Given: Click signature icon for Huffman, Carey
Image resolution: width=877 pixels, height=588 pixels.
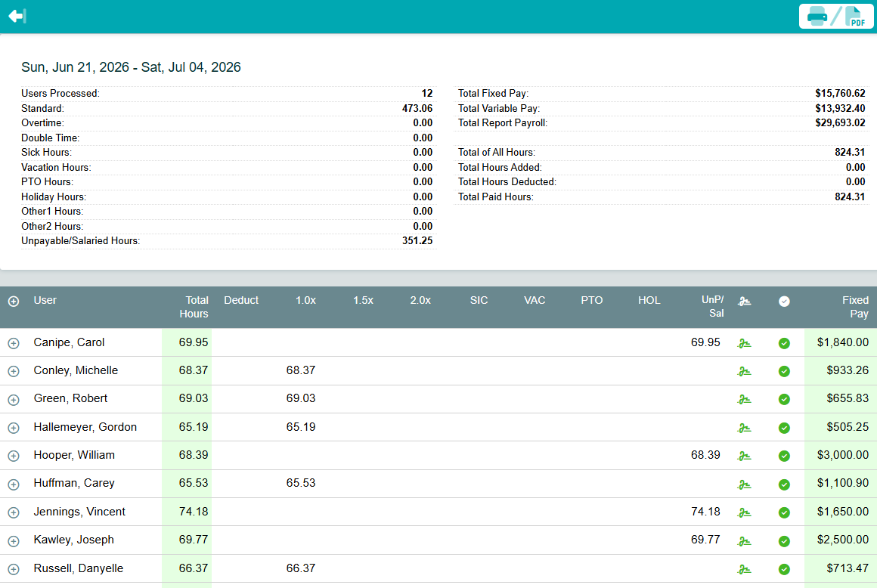Looking at the screenshot, I should click(744, 484).
